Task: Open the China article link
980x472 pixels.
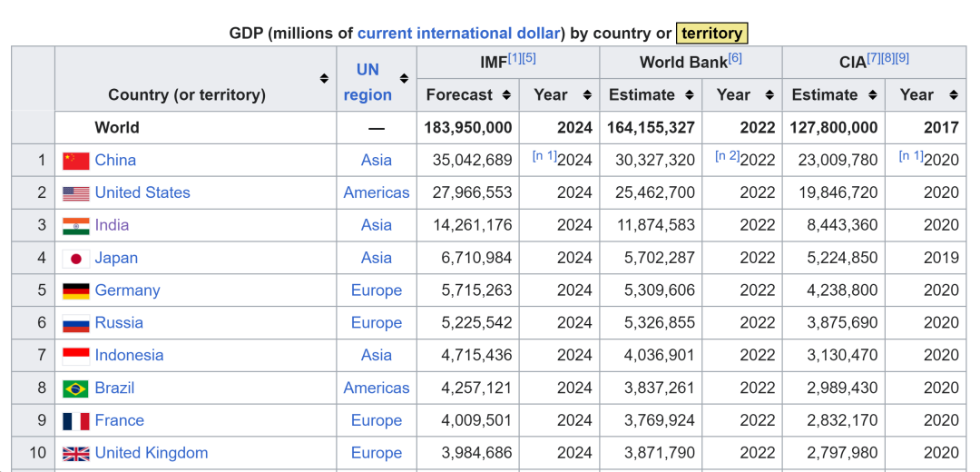Action: [115, 160]
